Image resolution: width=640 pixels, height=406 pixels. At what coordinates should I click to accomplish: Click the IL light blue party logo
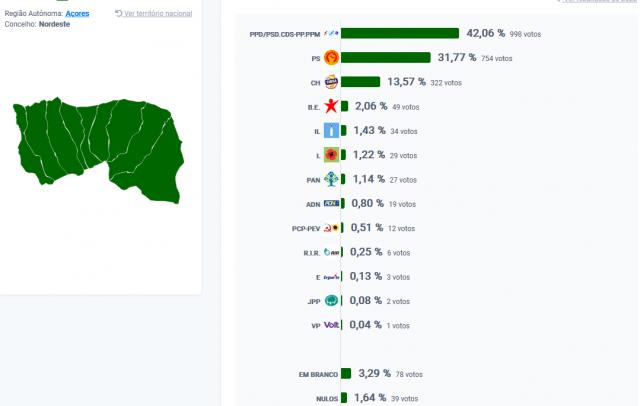331,131
